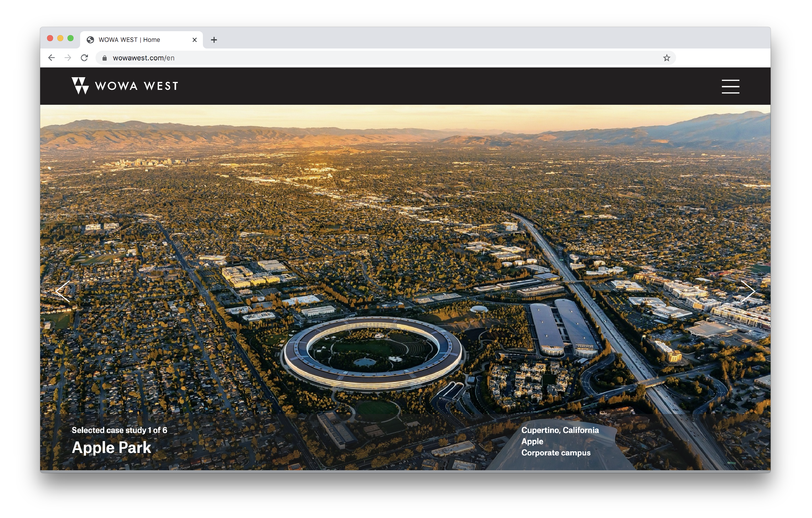The image size is (812, 518).
Task: Advance to next case study slide arrow
Action: [x=748, y=291]
